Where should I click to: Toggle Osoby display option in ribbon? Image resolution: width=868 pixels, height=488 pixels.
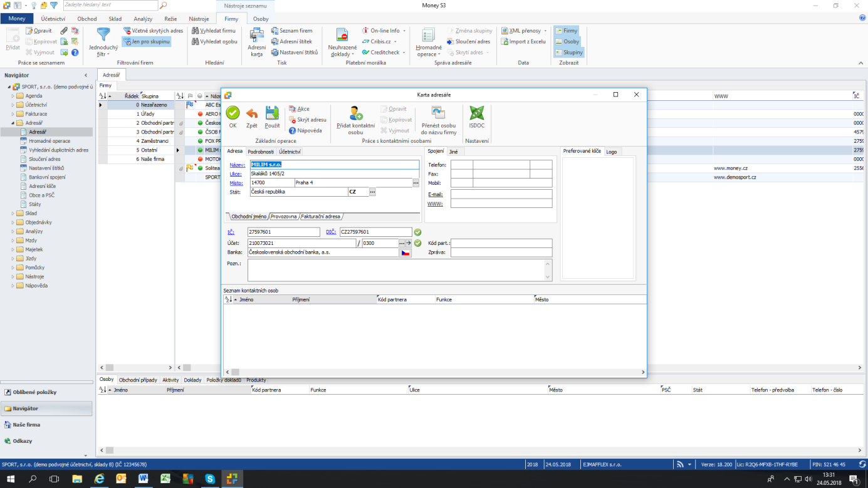(x=567, y=41)
